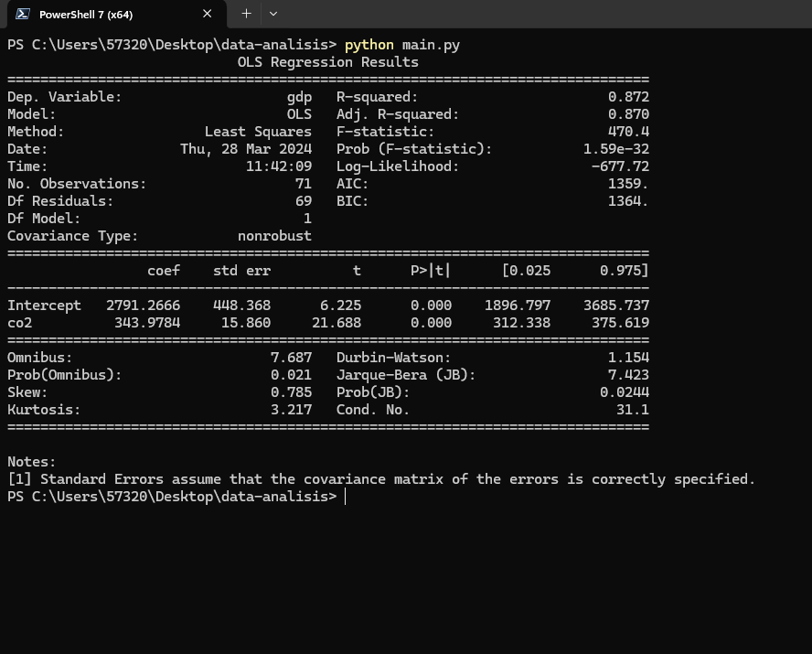Screen dimensions: 812x654
Task: Click the date 'Thu, 28 Mar 2024'
Action: click(246, 149)
